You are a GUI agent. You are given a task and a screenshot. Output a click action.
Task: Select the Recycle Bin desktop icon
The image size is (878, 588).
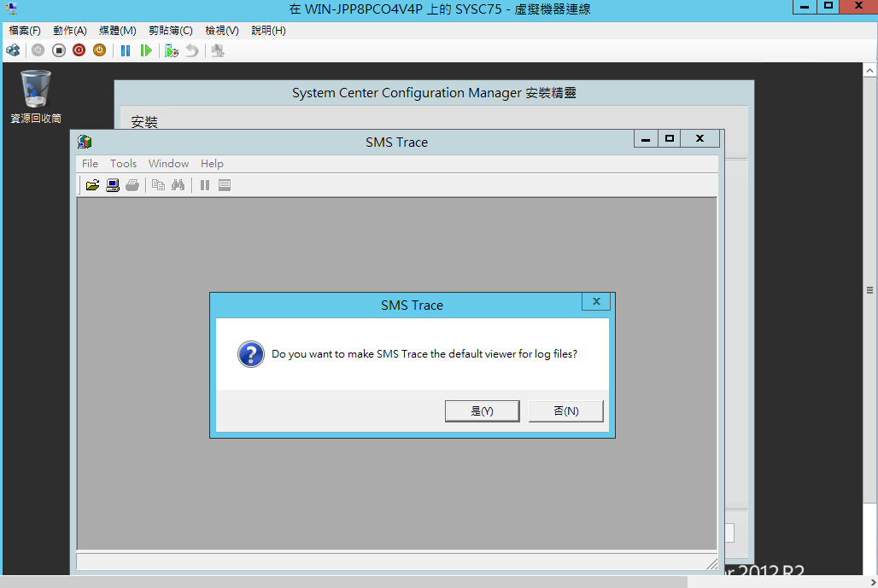(36, 96)
